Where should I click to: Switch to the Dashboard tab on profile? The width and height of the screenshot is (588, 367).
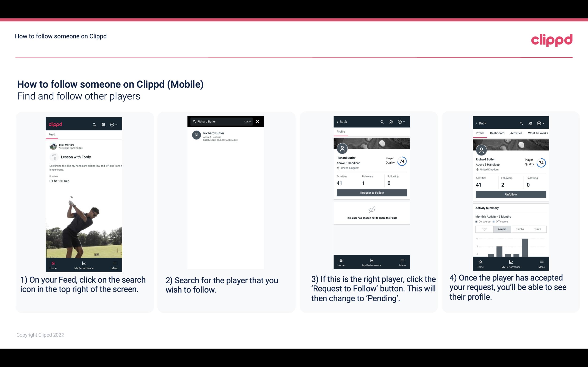497,133
